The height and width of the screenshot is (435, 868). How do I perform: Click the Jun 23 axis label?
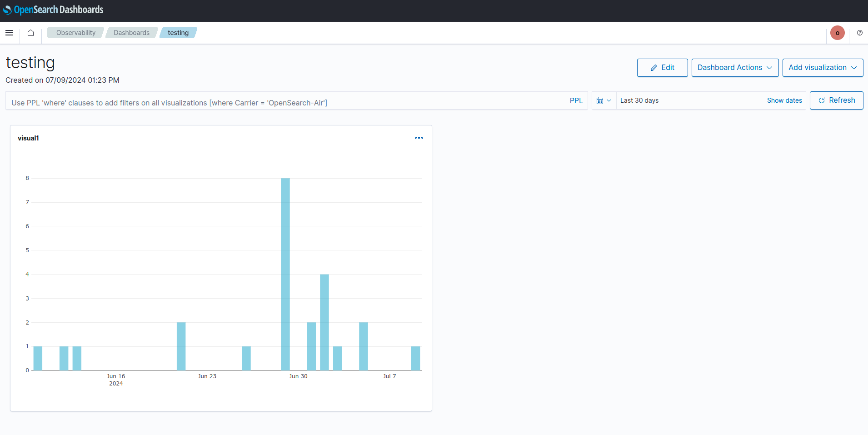(207, 376)
